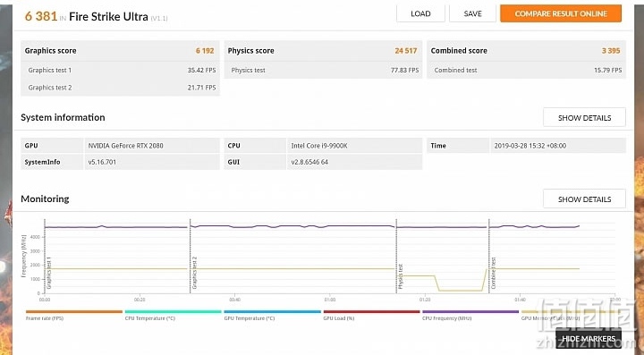Toggle GPU Memory Clock legend
Screen dimensions: 644x355
click(x=569, y=315)
